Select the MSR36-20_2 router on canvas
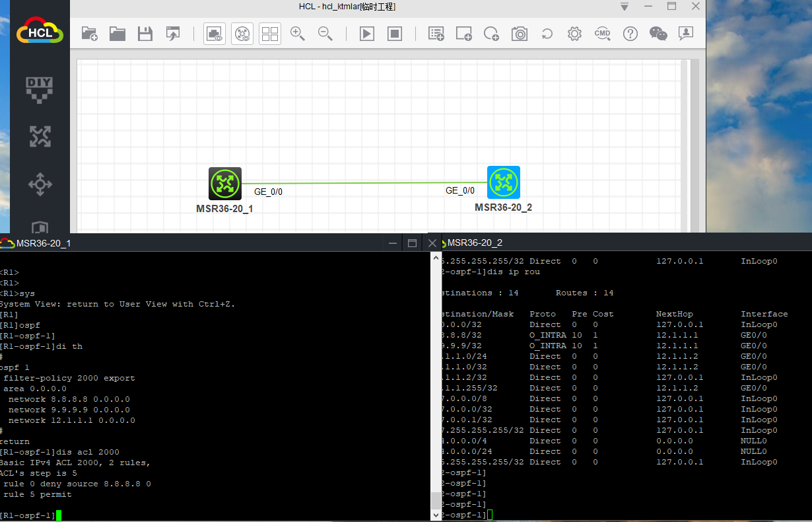Image resolution: width=812 pixels, height=522 pixels. click(504, 182)
